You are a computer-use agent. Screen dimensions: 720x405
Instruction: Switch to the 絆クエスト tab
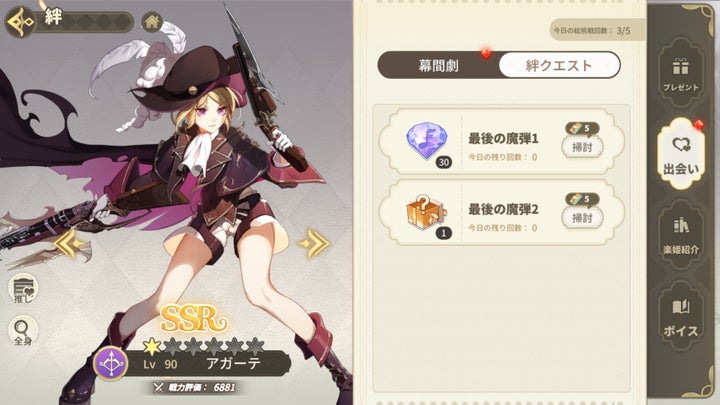(559, 65)
